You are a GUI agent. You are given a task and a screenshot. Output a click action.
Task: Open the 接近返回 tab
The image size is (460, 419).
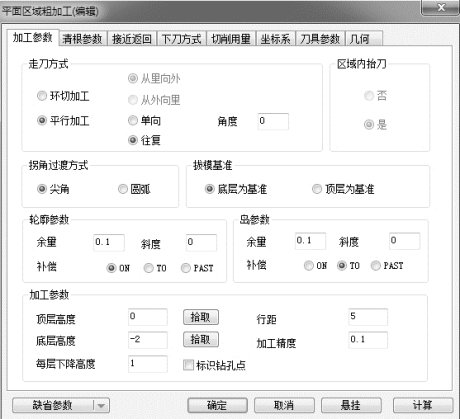[132, 39]
